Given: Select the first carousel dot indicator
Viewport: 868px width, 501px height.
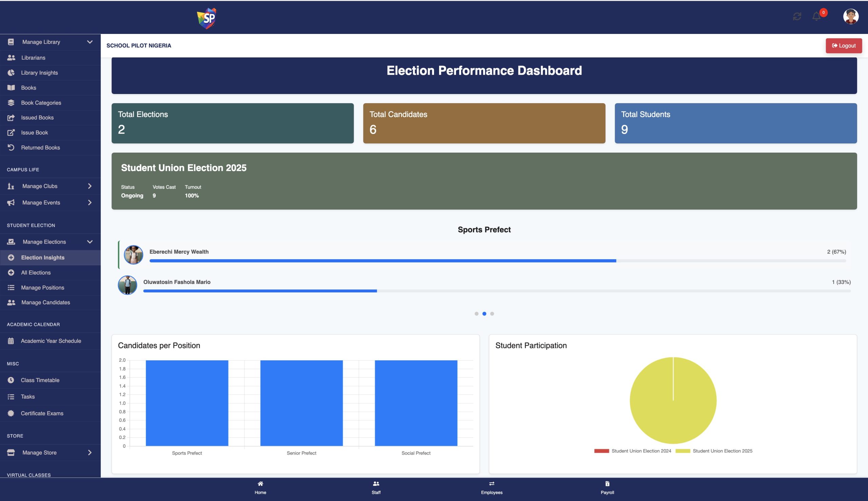Looking at the screenshot, I should pos(476,313).
